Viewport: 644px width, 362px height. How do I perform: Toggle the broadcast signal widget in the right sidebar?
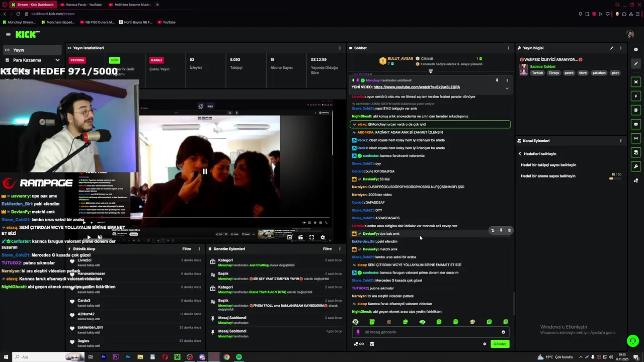pos(636,138)
